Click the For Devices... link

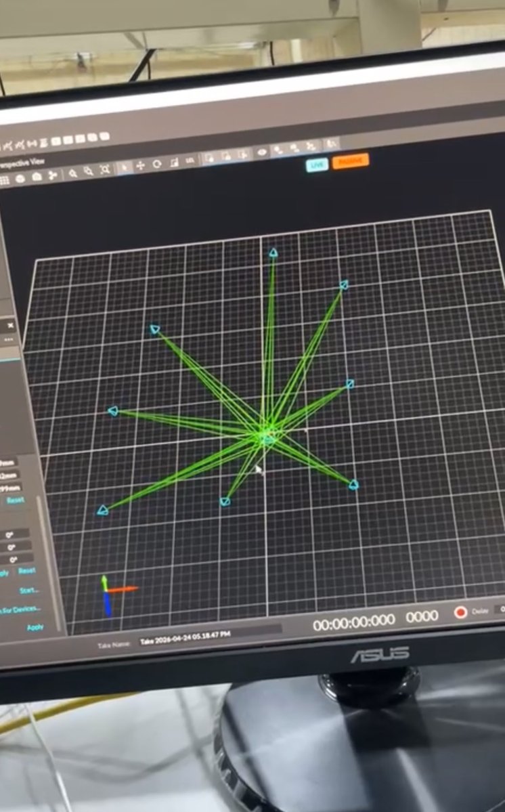click(20, 610)
